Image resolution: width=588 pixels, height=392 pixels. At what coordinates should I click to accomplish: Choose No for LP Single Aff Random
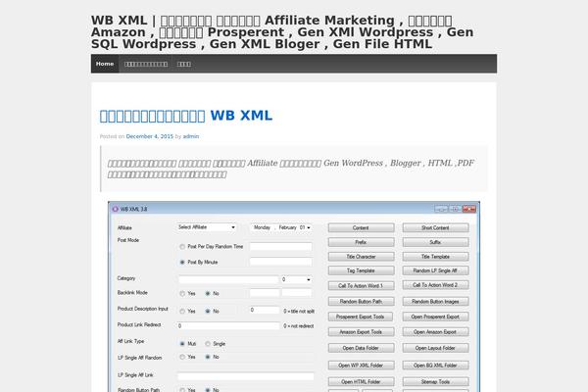click(x=208, y=357)
